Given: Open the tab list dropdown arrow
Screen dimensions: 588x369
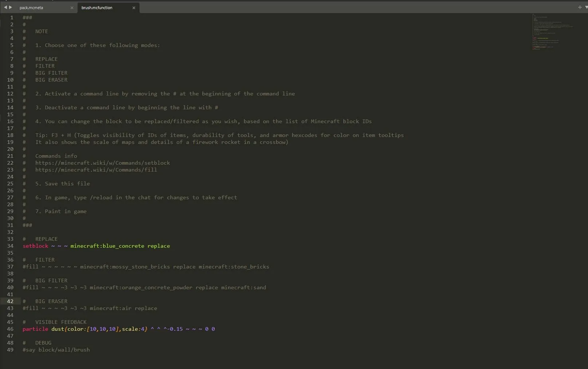Looking at the screenshot, I should click(x=586, y=7).
